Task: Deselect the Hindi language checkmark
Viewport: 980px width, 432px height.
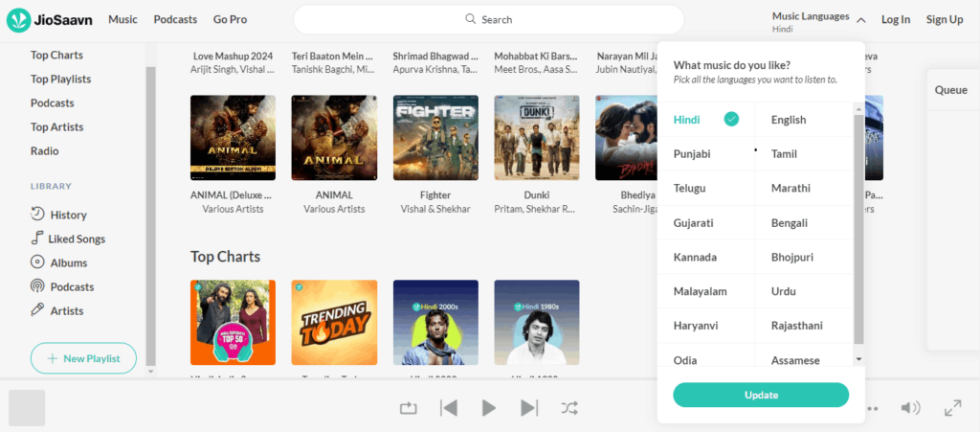Action: point(731,119)
